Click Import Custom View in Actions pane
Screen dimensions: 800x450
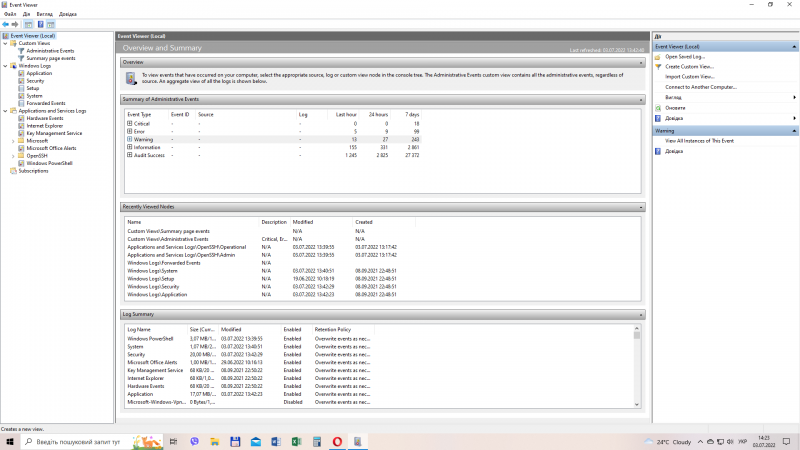(x=690, y=76)
